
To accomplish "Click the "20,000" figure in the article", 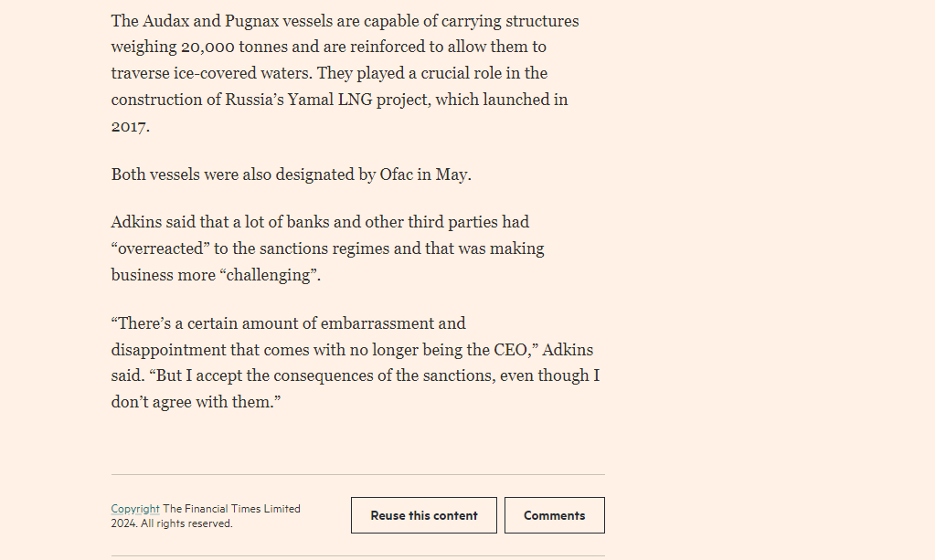I will (x=207, y=48).
